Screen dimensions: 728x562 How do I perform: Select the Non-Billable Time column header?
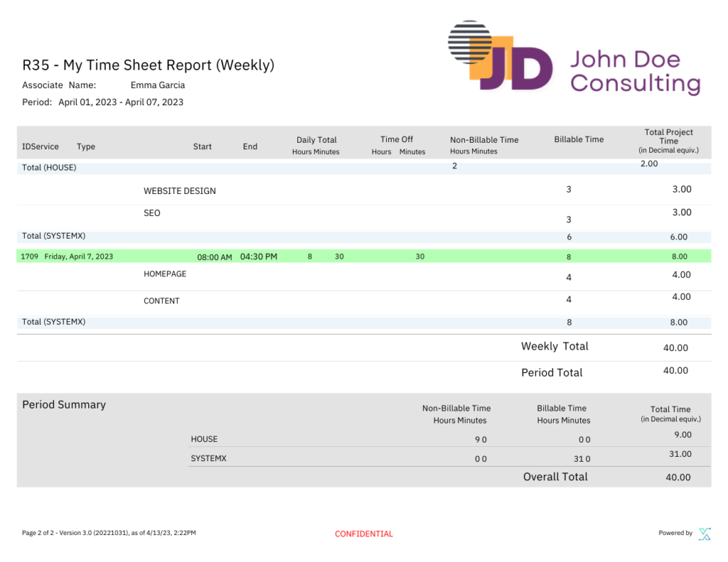point(484,140)
